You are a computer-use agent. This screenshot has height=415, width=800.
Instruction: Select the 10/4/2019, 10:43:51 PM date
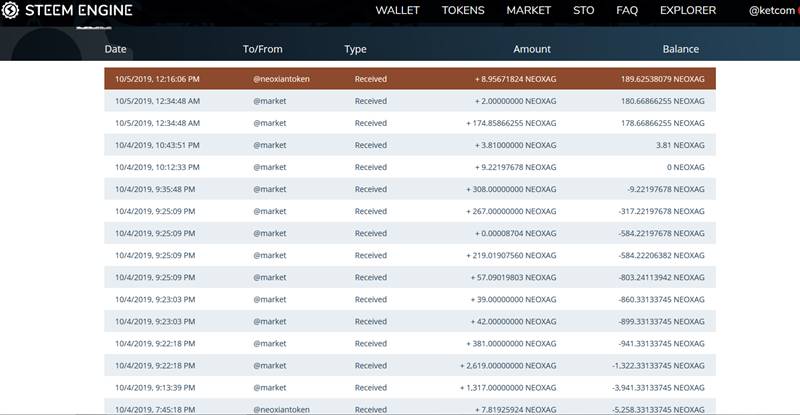[157, 145]
